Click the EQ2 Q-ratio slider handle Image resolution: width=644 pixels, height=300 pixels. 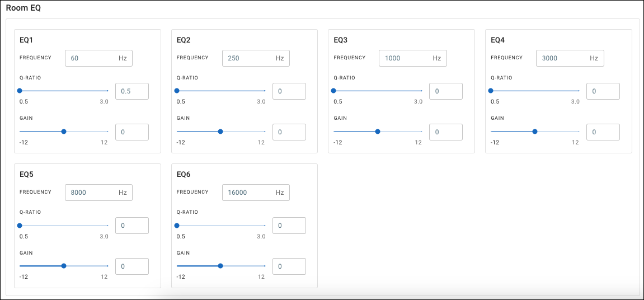177,91
